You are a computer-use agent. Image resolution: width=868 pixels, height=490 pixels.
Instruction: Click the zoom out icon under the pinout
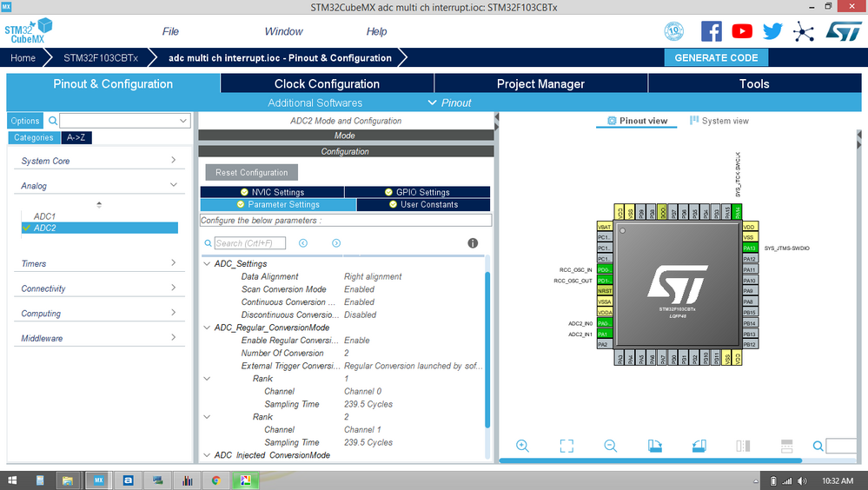pos(611,446)
